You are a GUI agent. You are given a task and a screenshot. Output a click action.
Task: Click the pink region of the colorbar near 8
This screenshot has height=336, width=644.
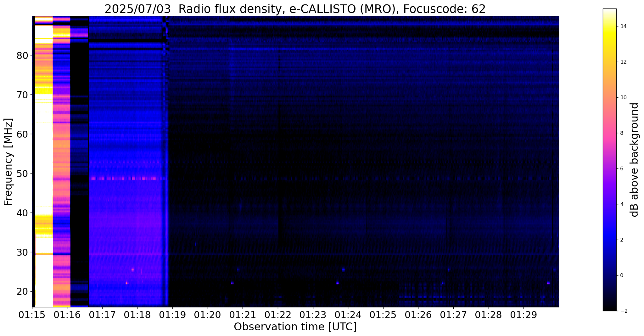coord(609,133)
